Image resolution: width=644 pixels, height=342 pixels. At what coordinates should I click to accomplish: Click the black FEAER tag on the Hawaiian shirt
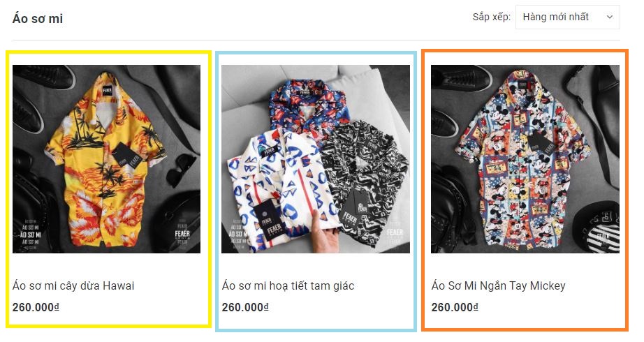pos(128,155)
